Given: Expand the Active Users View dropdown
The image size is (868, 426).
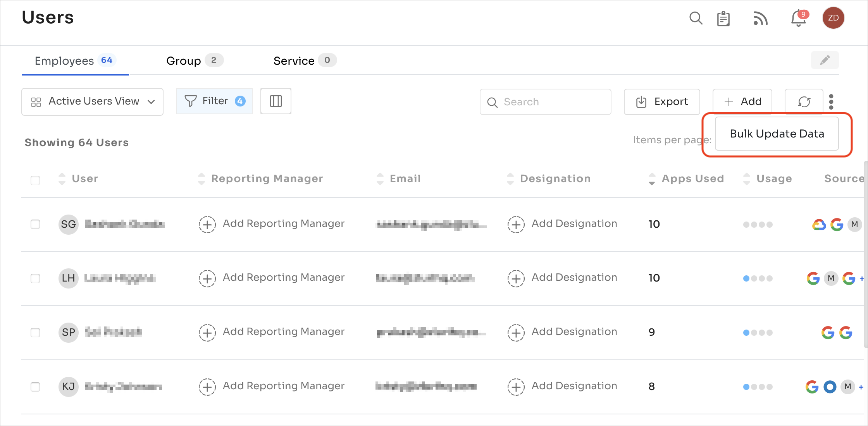Looking at the screenshot, I should point(92,101).
